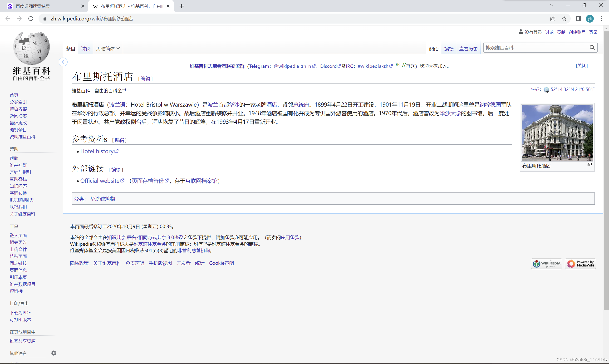The image size is (609, 364).
Task: Dismiss the banner with 关闭
Action: pyautogui.click(x=581, y=65)
